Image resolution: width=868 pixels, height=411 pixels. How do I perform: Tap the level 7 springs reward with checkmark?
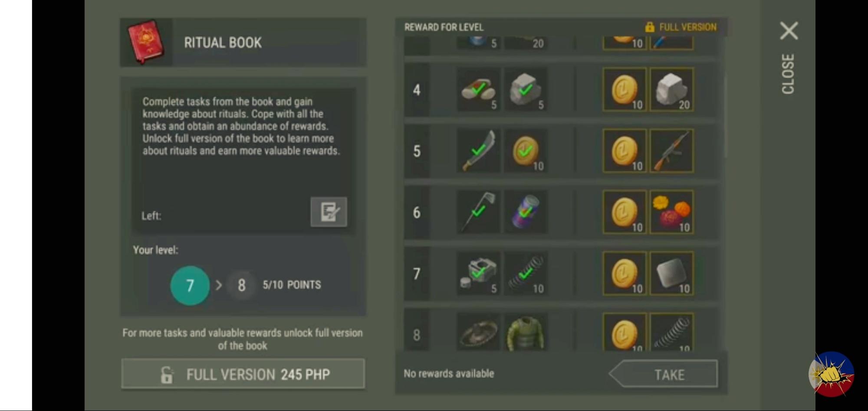(525, 274)
